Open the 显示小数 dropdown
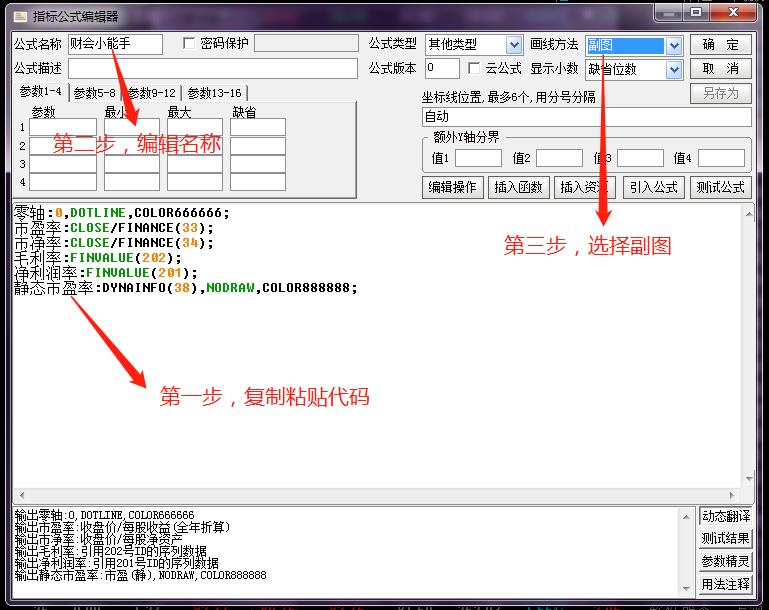769x610 pixels. pyautogui.click(x=673, y=70)
